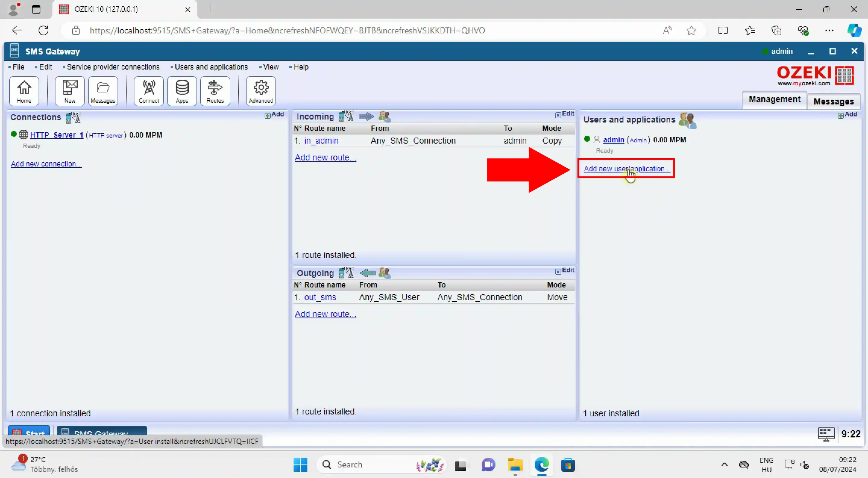The height and width of the screenshot is (478, 868).
Task: Click the Home icon in toolbar
Action: click(24, 91)
